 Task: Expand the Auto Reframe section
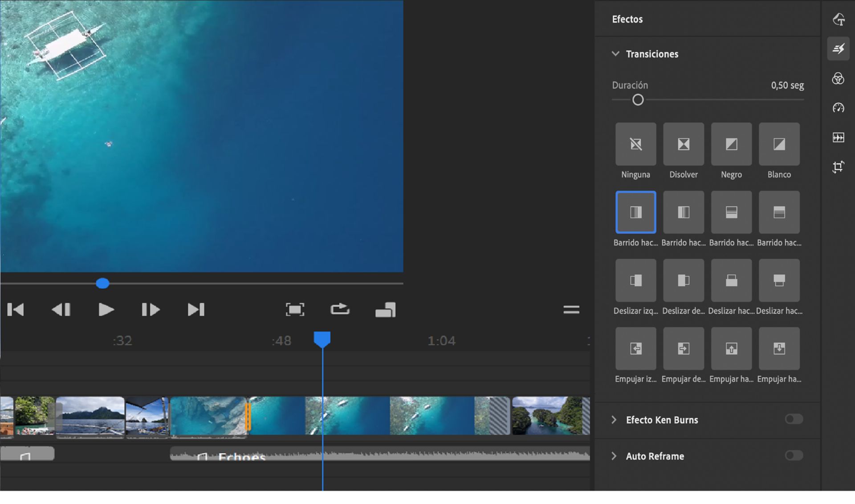(614, 456)
